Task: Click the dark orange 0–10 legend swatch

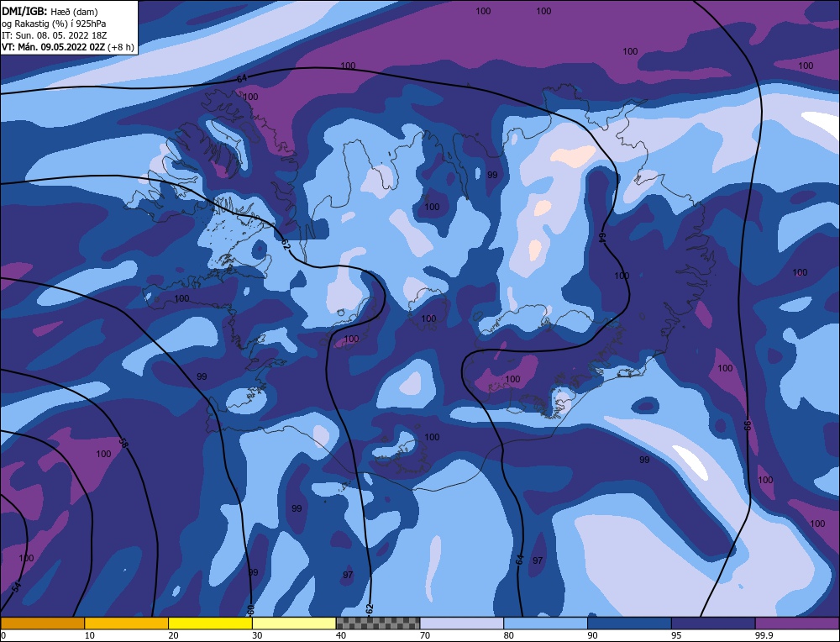Action: coord(42,623)
